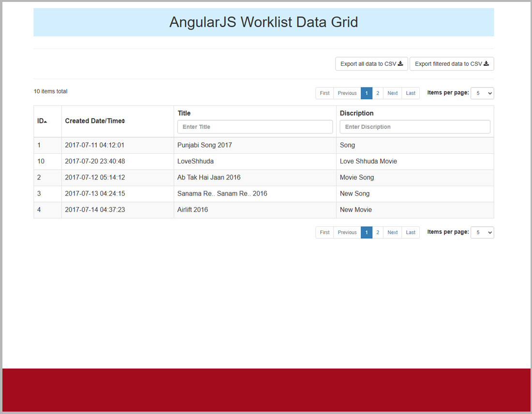532x414 pixels.
Task: Go to page 2 in bottom pagination
Action: point(378,233)
